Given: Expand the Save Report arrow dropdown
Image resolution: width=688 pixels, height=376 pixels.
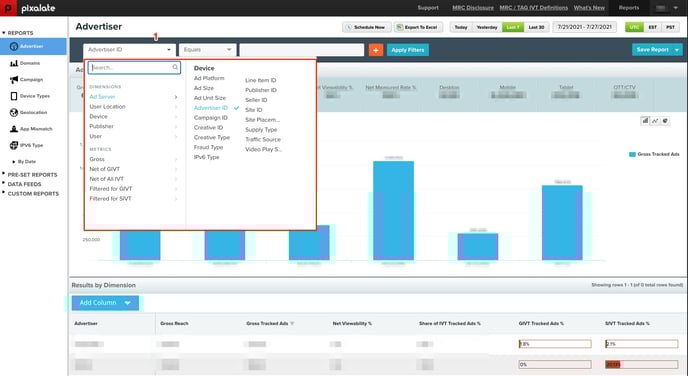Looking at the screenshot, I should 677,50.
